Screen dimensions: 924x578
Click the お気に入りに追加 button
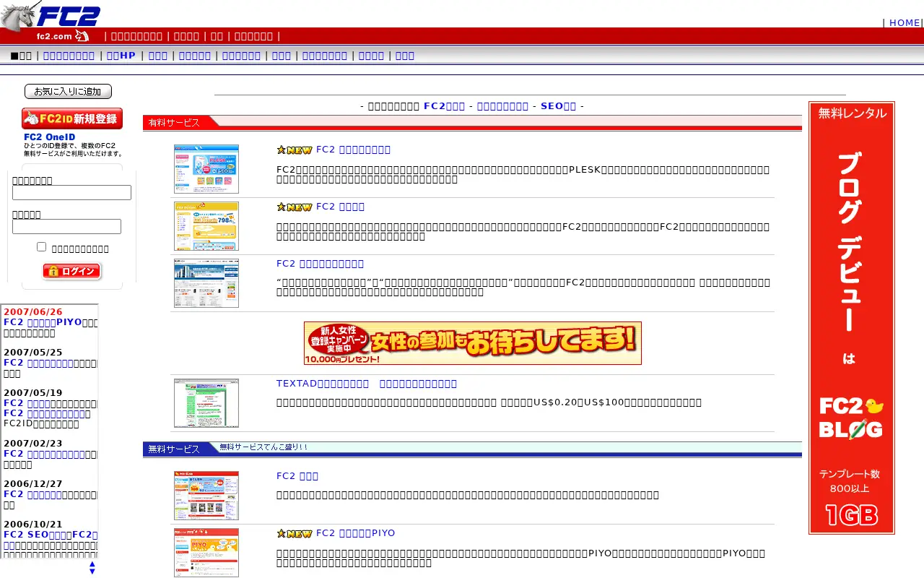68,92
